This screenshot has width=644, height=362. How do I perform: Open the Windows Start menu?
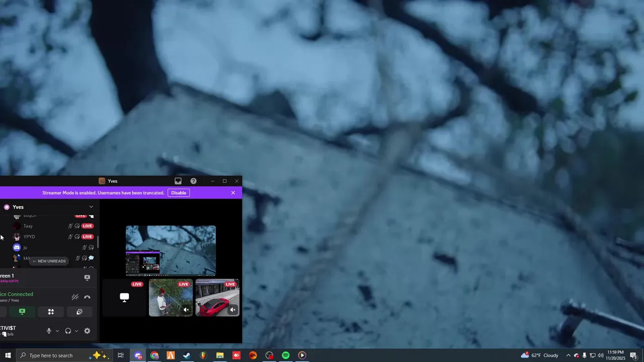pos(8,355)
